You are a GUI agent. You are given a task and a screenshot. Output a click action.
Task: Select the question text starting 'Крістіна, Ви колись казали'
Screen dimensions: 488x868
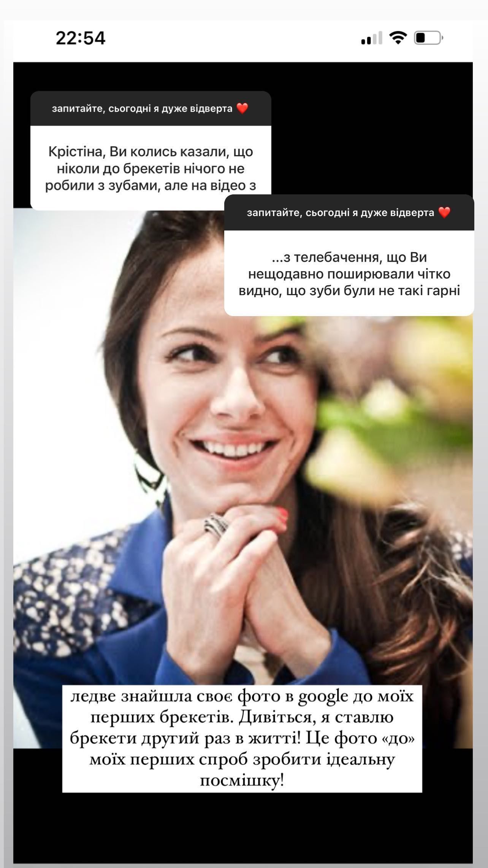point(151,169)
